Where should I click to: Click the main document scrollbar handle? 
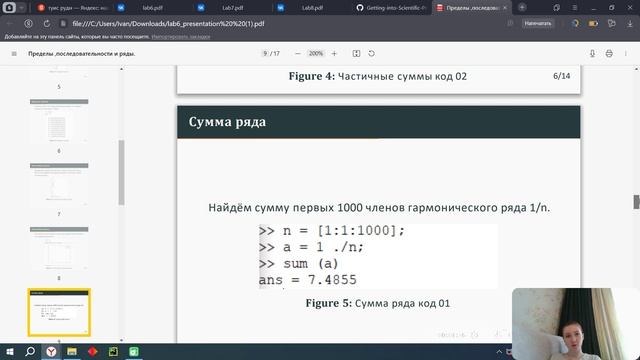636,202
